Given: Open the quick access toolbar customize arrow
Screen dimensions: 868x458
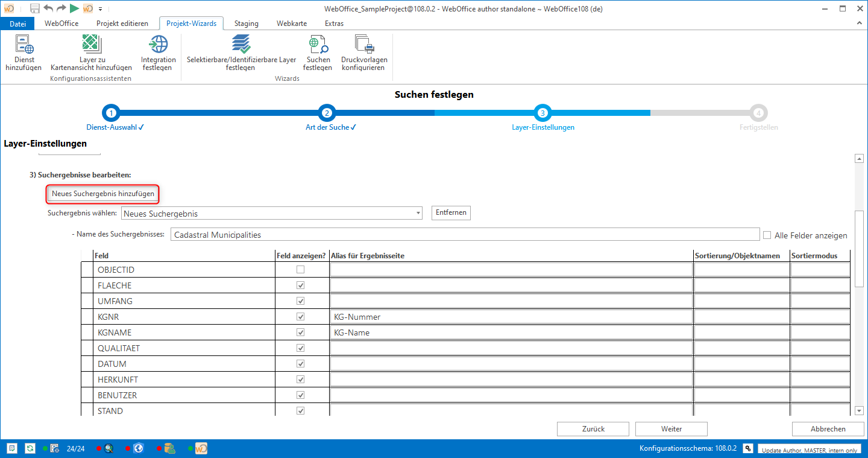Looking at the screenshot, I should 101,9.
